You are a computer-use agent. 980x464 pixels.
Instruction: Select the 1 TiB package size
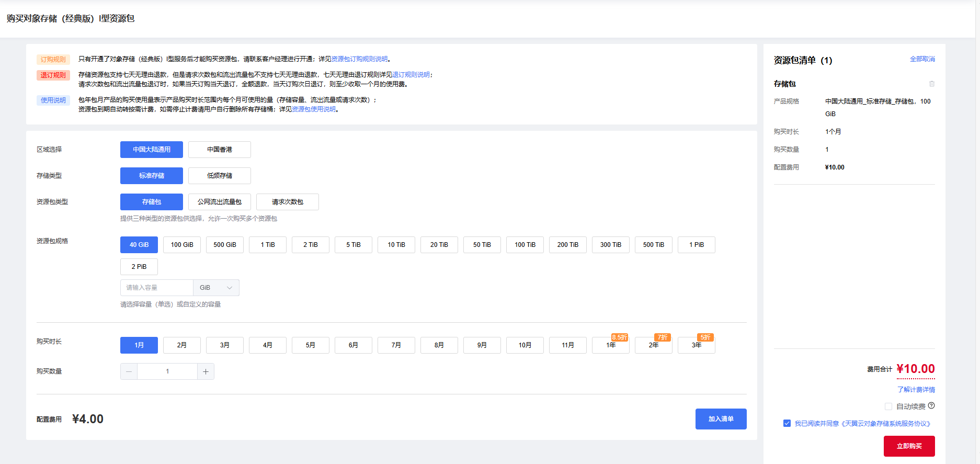(268, 245)
